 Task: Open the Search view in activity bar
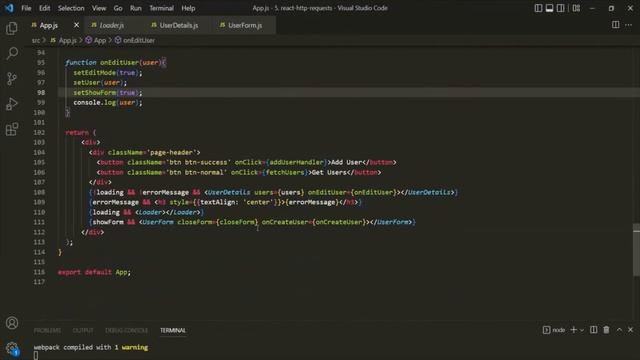pos(12,53)
